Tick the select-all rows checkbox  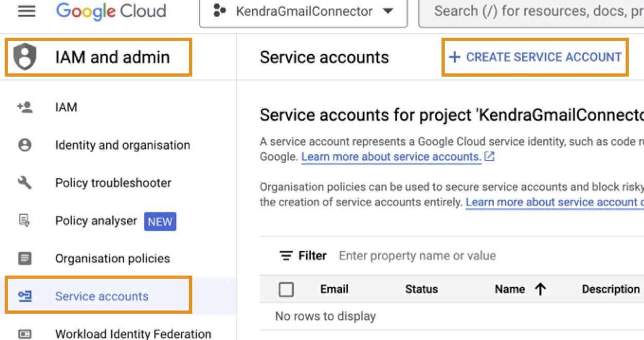(x=286, y=290)
